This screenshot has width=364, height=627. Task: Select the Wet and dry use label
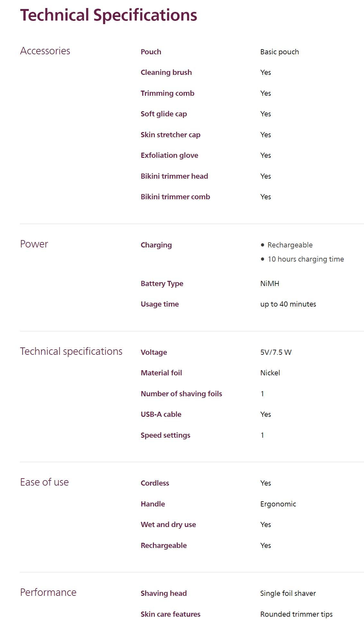point(168,525)
